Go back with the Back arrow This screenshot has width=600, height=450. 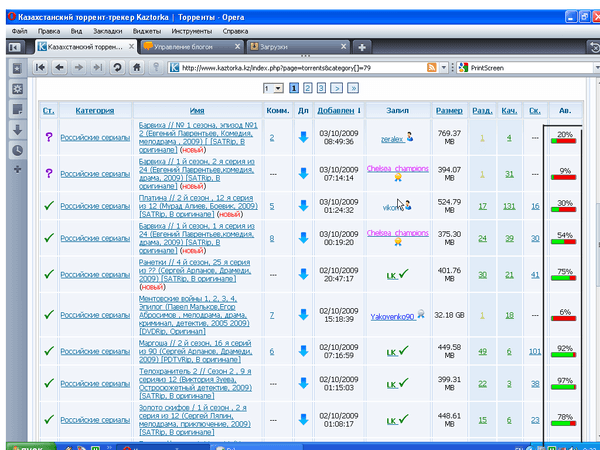click(59, 68)
